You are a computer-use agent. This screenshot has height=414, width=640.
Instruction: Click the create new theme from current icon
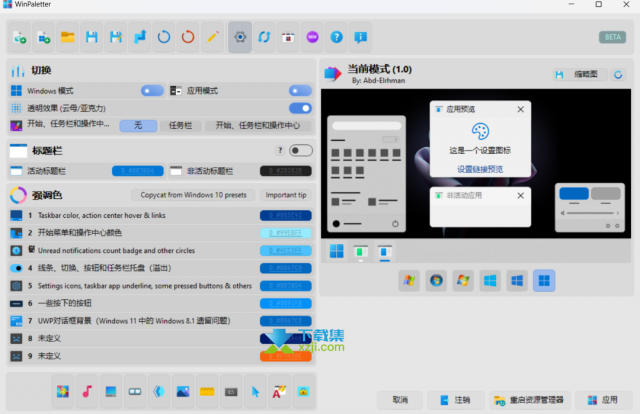click(x=20, y=38)
